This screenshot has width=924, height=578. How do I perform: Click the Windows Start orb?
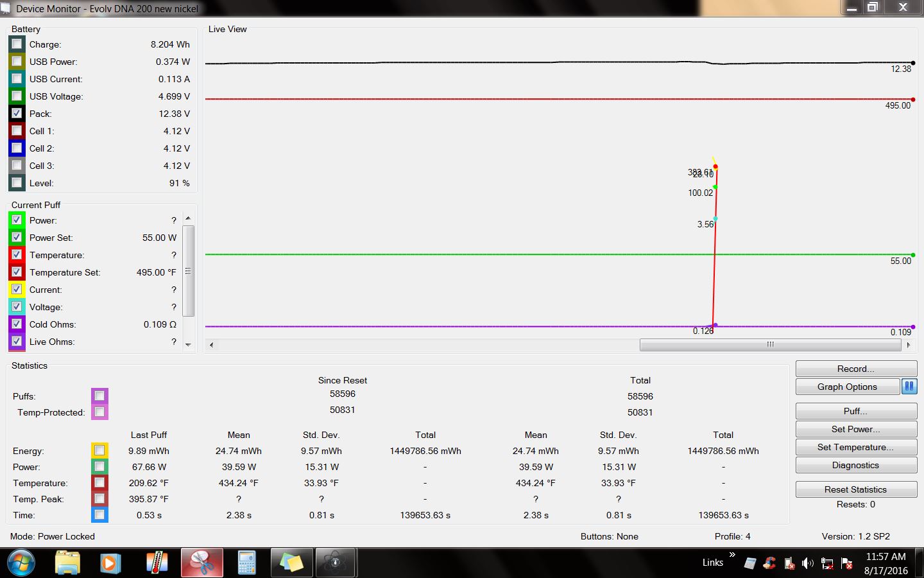point(21,563)
